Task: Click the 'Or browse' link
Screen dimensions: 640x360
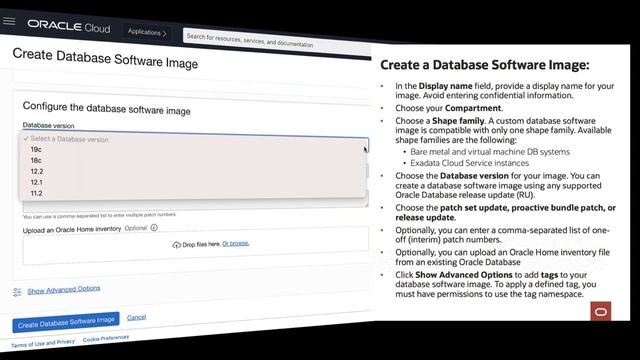Action: [x=236, y=243]
